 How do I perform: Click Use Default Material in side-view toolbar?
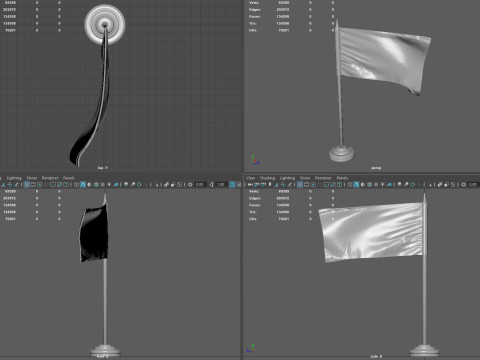pyautogui.click(x=363, y=184)
